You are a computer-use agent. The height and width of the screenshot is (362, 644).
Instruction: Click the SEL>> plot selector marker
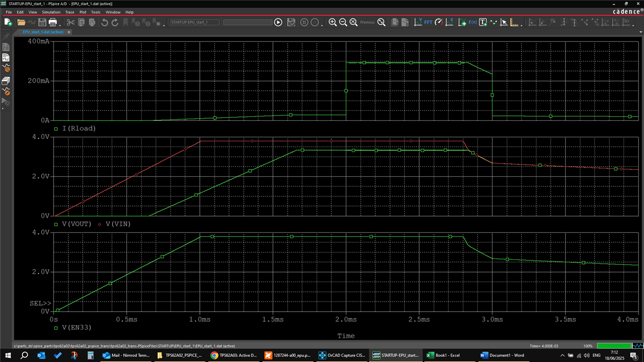pyautogui.click(x=40, y=303)
